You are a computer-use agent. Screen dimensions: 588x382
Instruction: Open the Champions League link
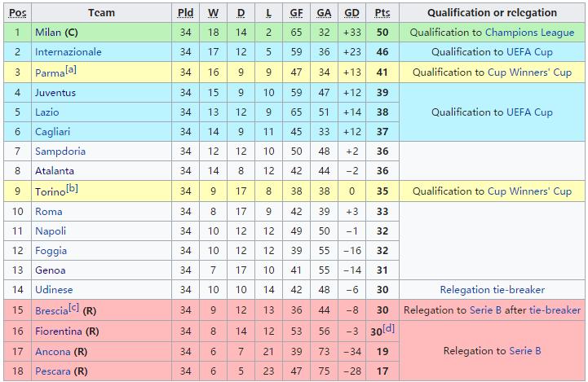point(523,33)
